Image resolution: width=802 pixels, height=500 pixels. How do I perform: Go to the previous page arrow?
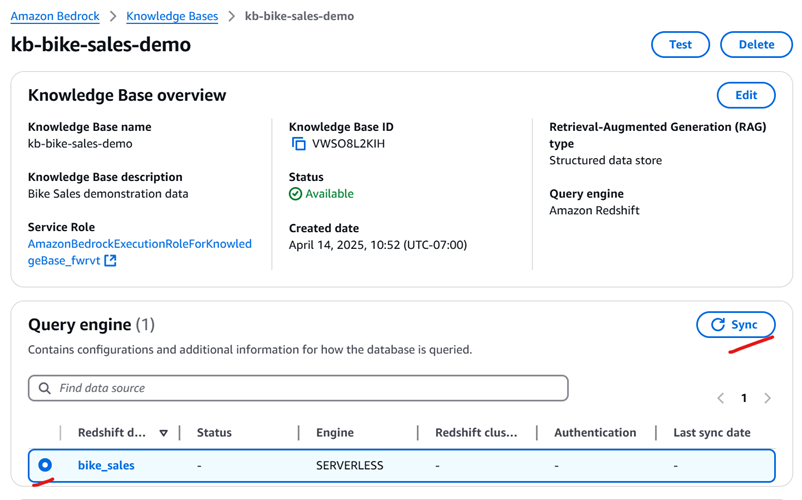(721, 398)
